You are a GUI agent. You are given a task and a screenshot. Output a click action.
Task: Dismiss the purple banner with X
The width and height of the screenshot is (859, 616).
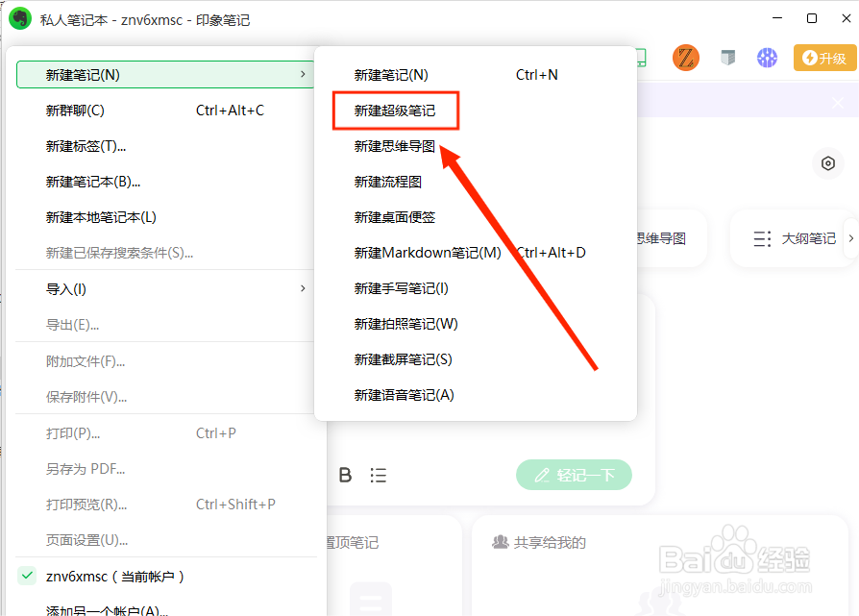tap(838, 103)
